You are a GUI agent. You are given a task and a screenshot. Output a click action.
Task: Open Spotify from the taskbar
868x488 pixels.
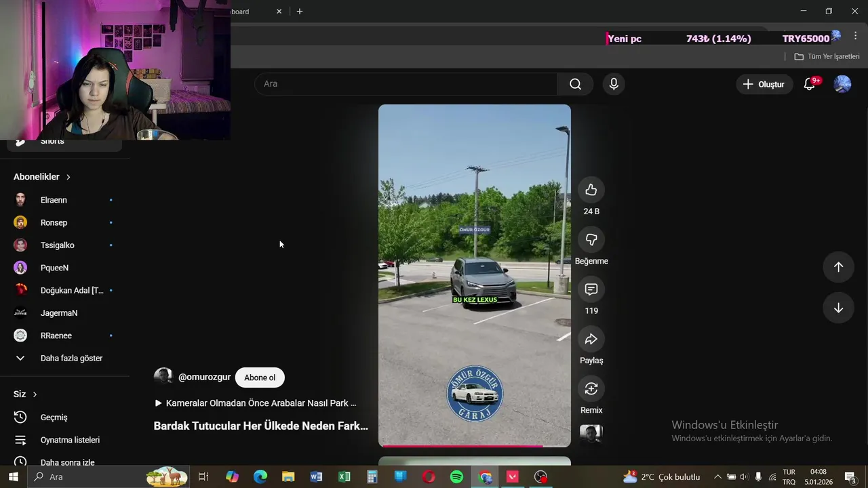pos(457,477)
